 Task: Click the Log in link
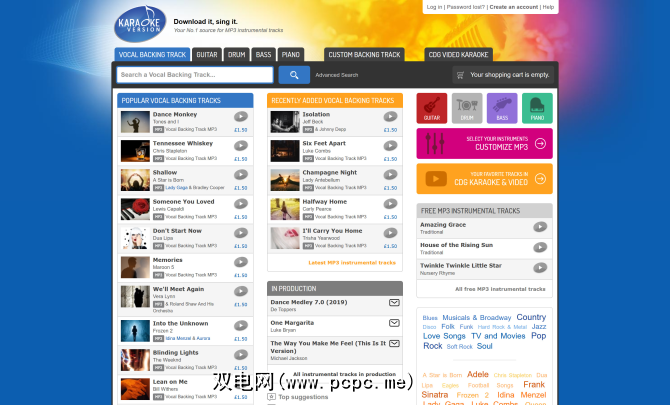click(x=434, y=7)
